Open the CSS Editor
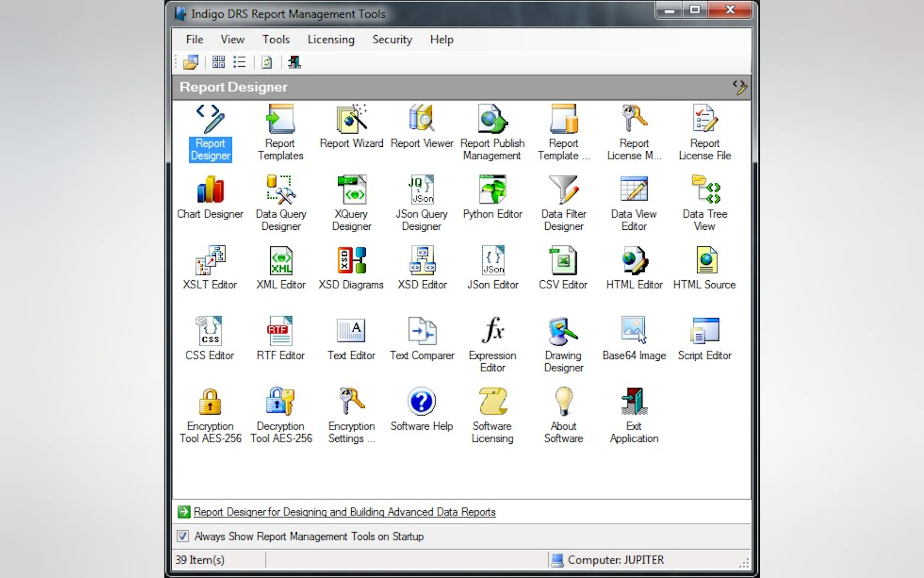 210,339
